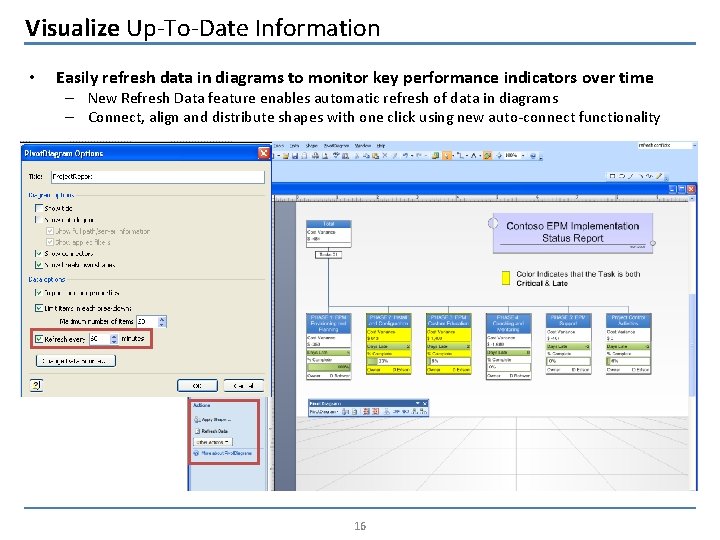Click the OK button in options dialog
720x540 pixels.
tap(197, 386)
